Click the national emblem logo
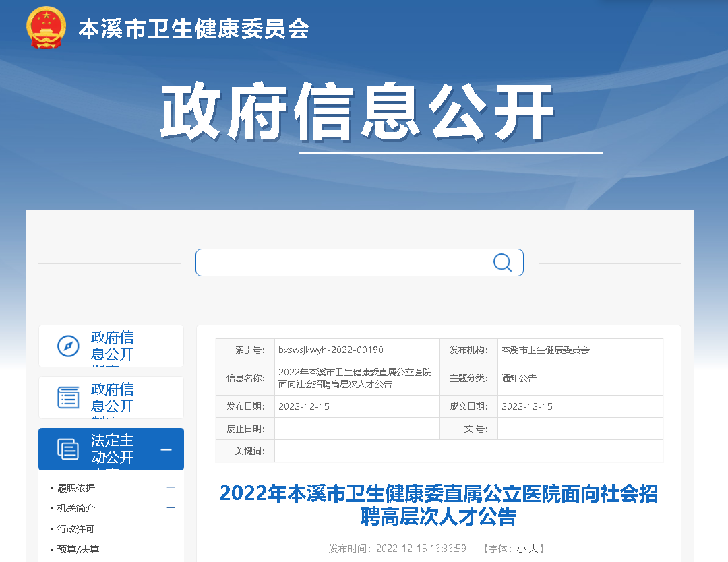 click(x=46, y=28)
